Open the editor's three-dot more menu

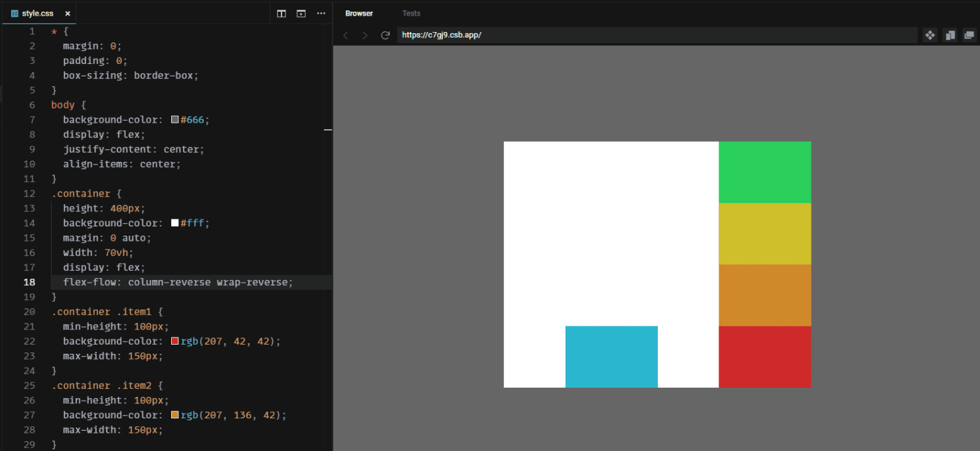point(321,13)
